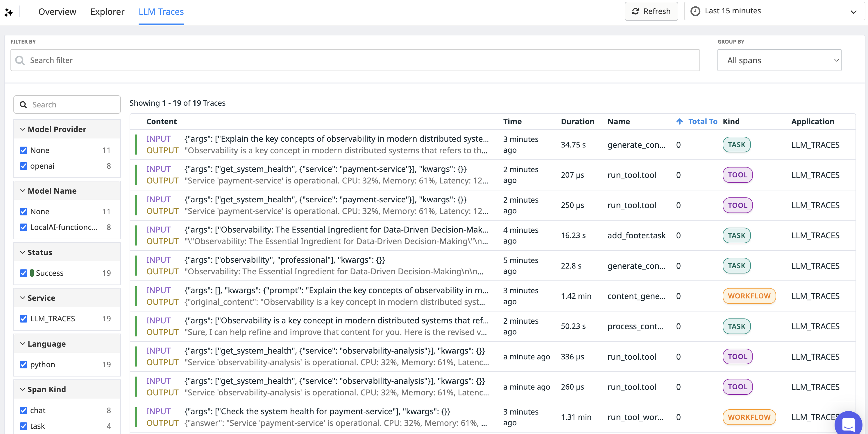Click the clock icon in time range selector
Image resolution: width=868 pixels, height=434 pixels.
(695, 11)
